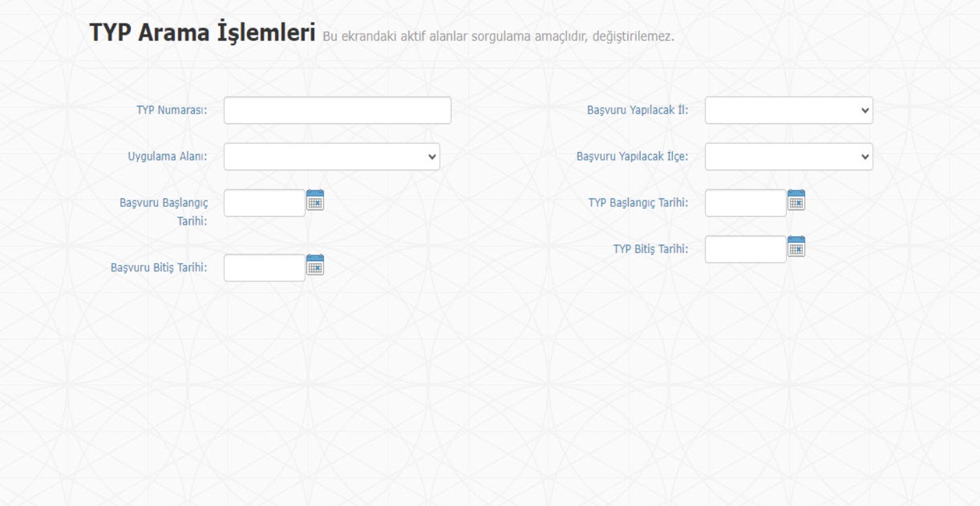The image size is (980, 506).
Task: Click the 'TYP Numarası:' label
Action: tap(171, 110)
